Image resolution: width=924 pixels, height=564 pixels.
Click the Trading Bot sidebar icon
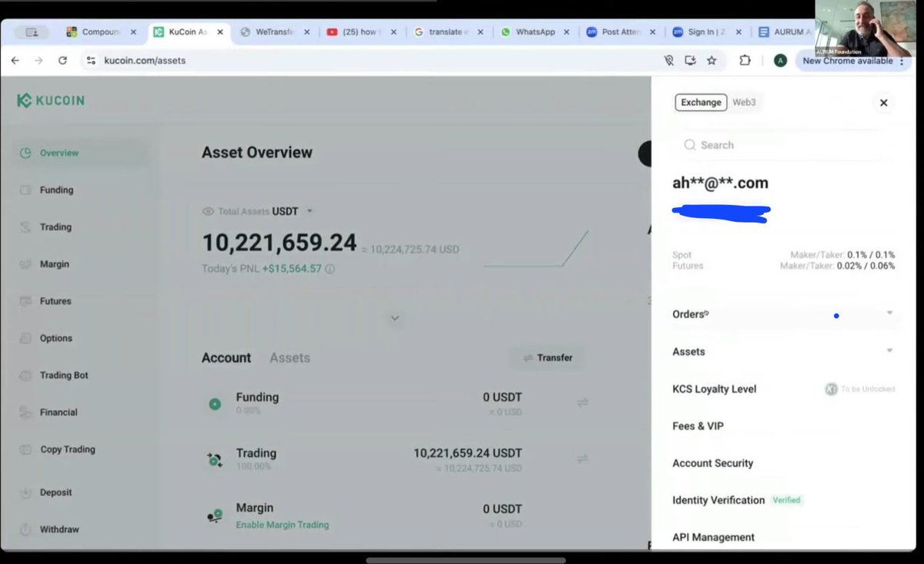(x=25, y=374)
